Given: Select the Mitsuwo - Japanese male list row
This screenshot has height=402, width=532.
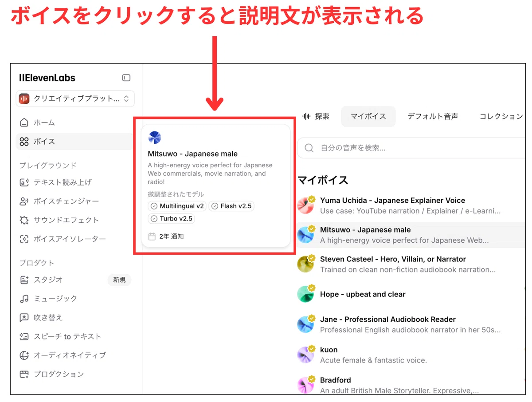Looking at the screenshot, I should [x=411, y=235].
